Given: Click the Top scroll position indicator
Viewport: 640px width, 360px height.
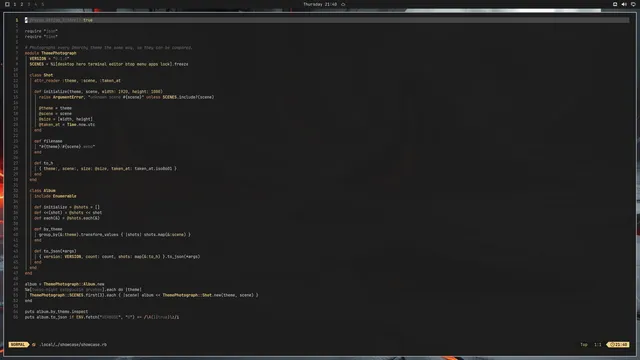Looking at the screenshot, I should coord(584,344).
